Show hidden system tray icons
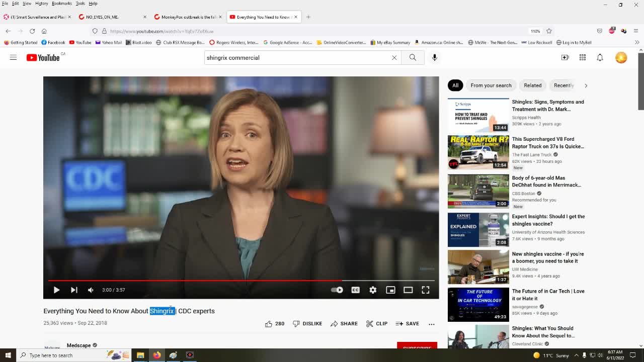644x362 pixels. tap(576, 355)
